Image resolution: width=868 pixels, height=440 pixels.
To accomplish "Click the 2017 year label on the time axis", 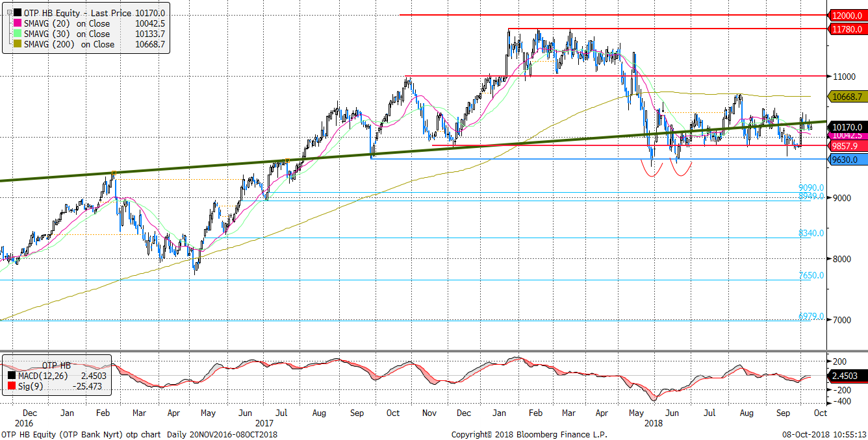I will [x=264, y=422].
